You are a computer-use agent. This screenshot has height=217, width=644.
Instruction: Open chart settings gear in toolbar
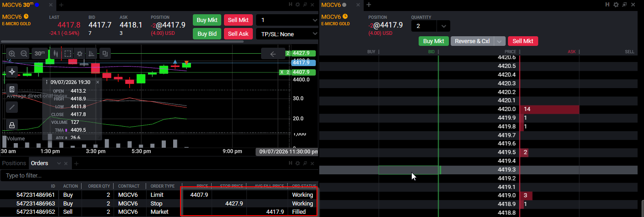click(79, 54)
